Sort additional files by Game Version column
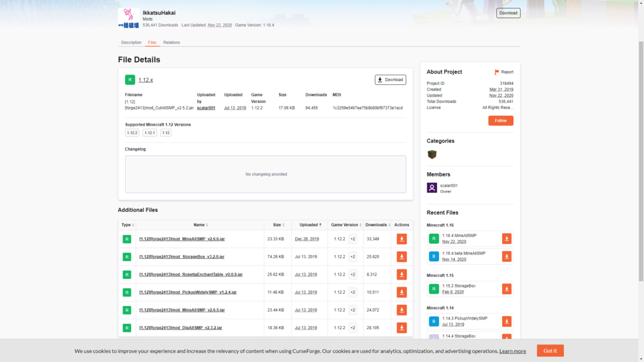Image resolution: width=644 pixels, height=362 pixels. coord(346,225)
